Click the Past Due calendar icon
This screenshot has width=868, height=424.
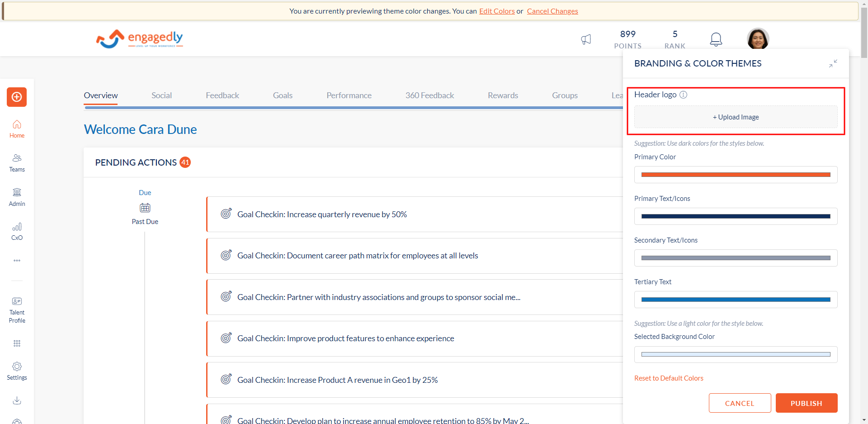pos(145,208)
